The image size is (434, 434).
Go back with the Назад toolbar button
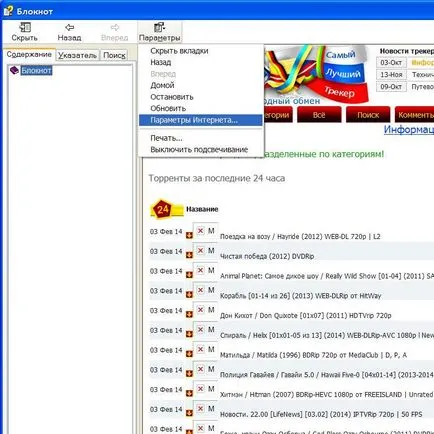tap(69, 32)
